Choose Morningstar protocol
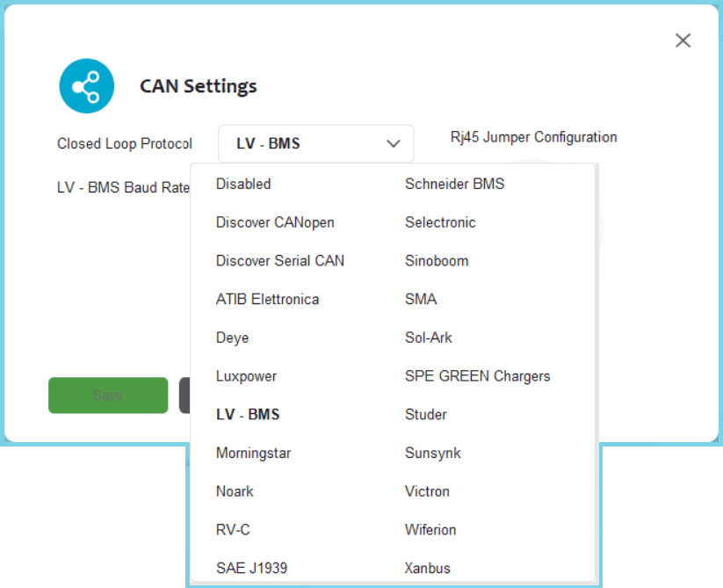This screenshot has height=588, width=723. point(253,453)
